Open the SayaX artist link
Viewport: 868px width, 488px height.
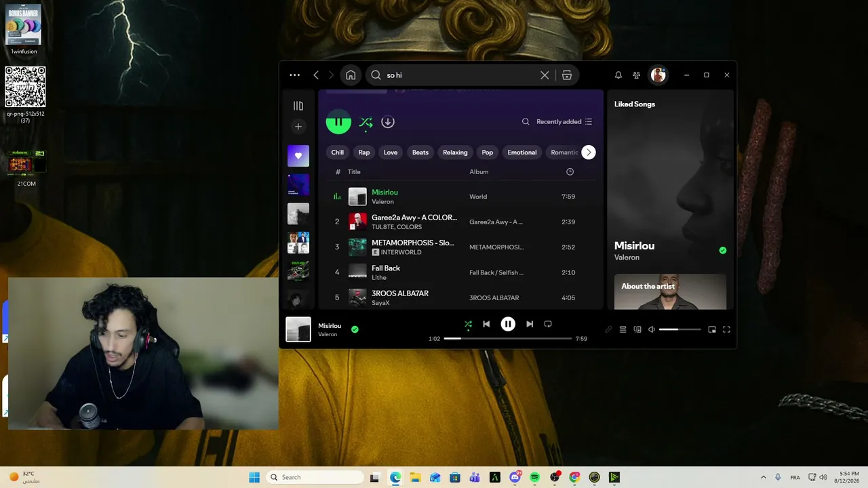coord(380,303)
